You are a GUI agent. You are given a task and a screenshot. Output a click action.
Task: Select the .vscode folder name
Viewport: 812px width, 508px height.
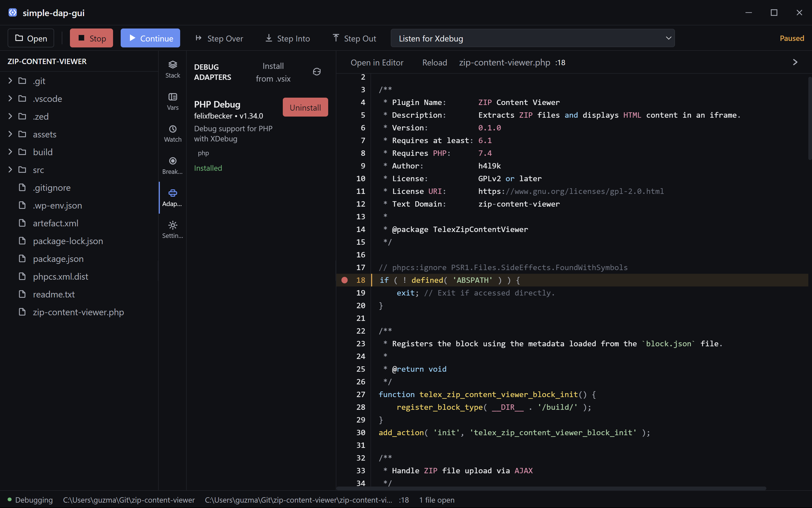click(47, 99)
